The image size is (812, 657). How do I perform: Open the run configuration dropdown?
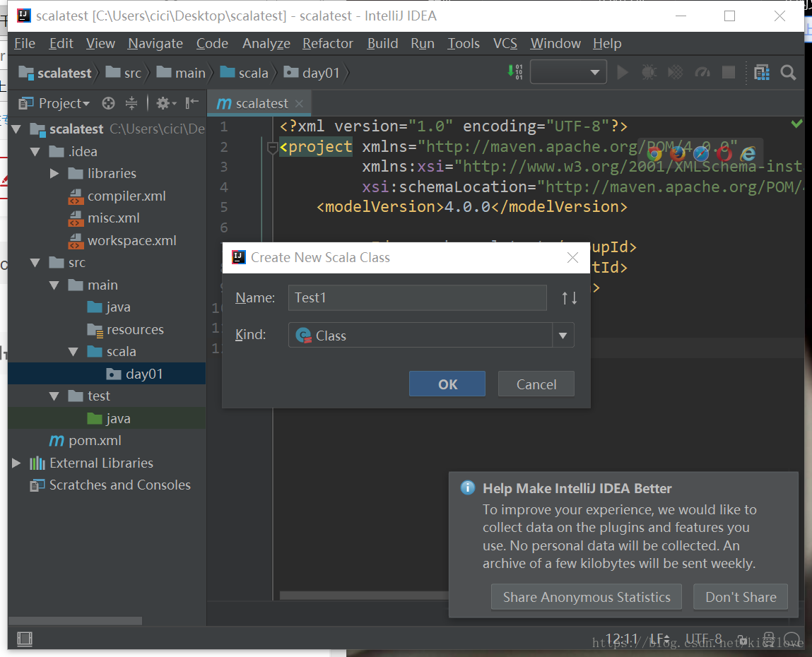click(568, 73)
